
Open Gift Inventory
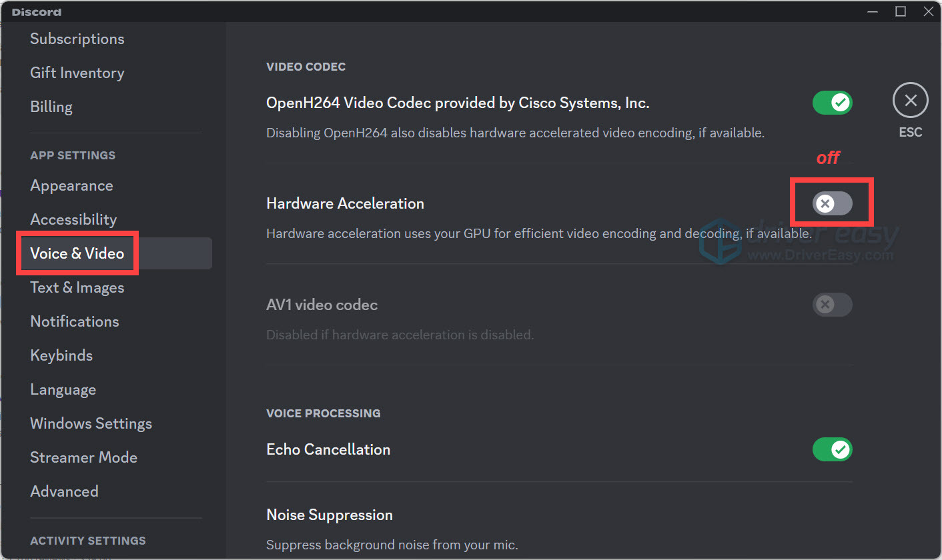pyautogui.click(x=77, y=73)
